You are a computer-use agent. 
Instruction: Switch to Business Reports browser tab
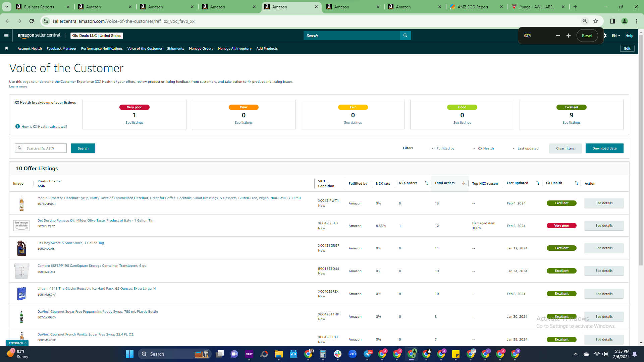tap(39, 7)
